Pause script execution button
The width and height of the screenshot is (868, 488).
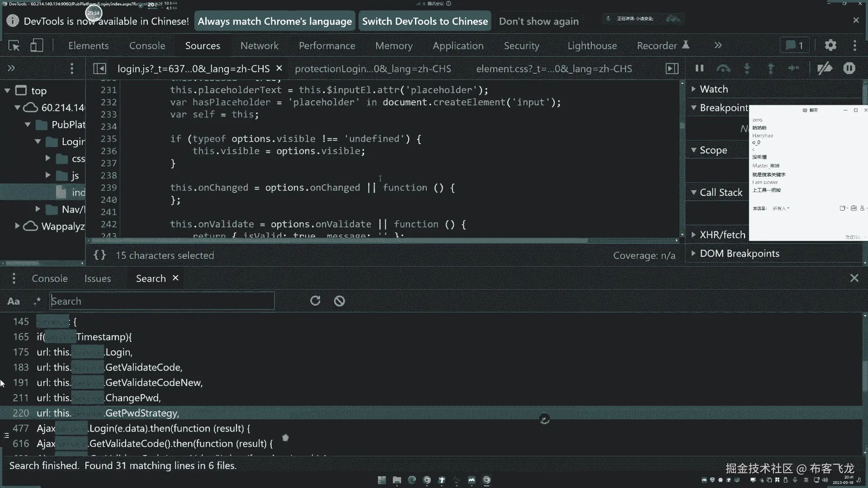tap(699, 68)
